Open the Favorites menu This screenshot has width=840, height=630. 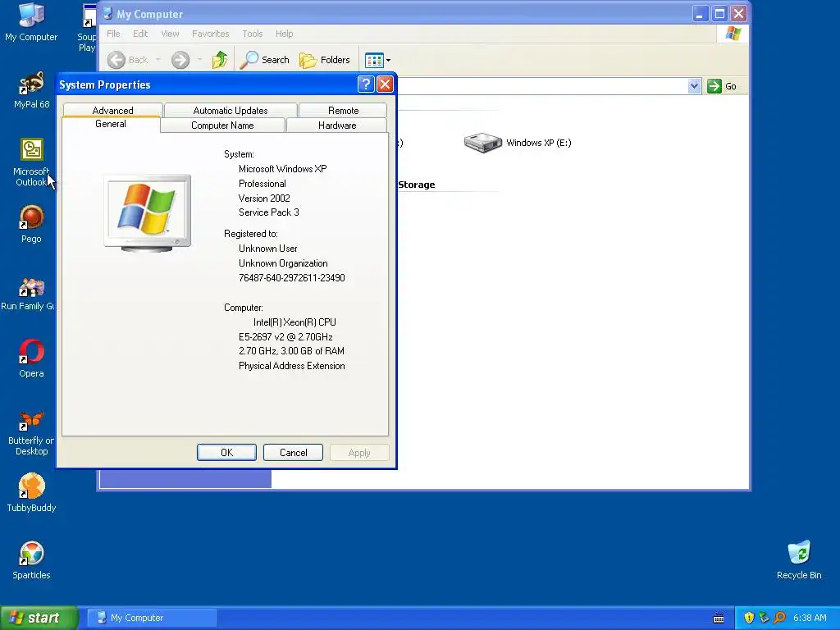[x=211, y=34]
